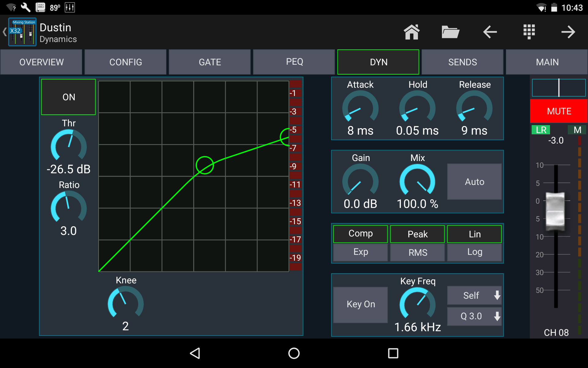Toggle the M mono bus assignment

click(577, 130)
